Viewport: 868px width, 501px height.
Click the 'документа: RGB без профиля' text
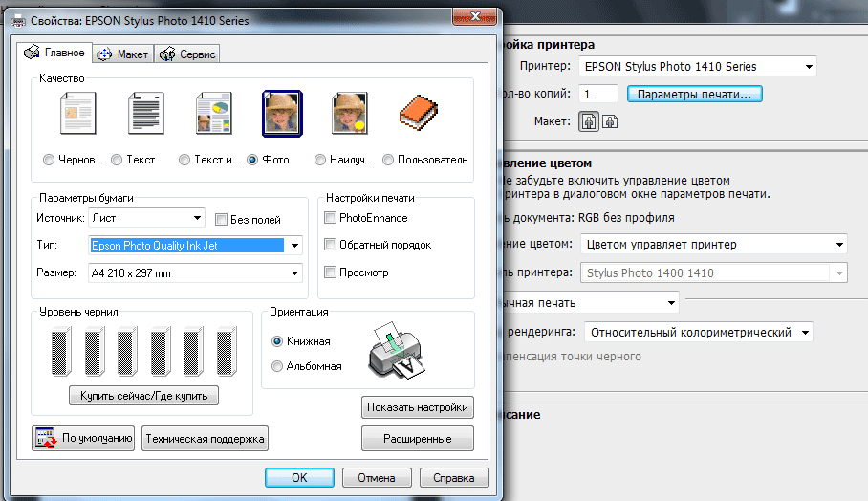pyautogui.click(x=593, y=218)
